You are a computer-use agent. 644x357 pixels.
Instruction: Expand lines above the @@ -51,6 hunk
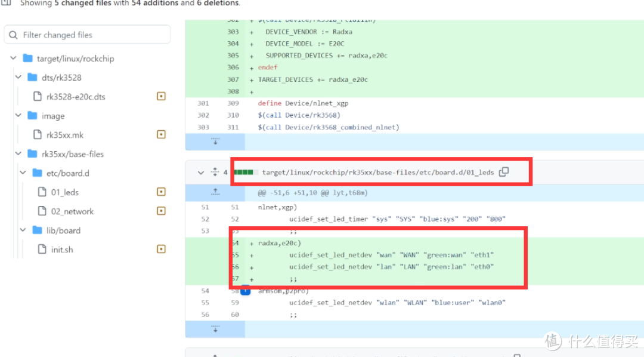point(215,192)
